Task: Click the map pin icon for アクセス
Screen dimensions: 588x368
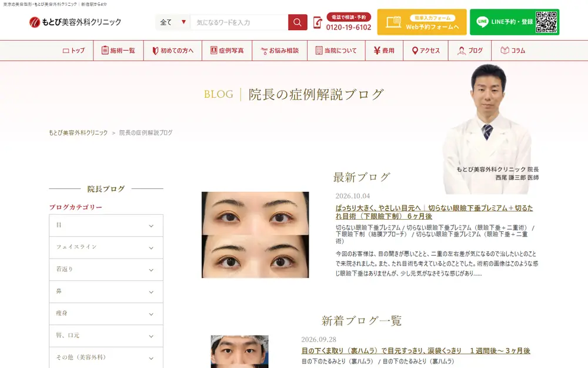Action: [x=415, y=51]
